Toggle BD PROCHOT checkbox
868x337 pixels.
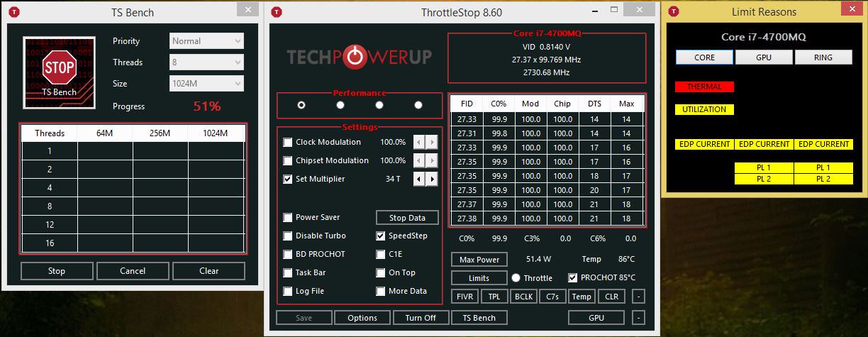[x=288, y=254]
